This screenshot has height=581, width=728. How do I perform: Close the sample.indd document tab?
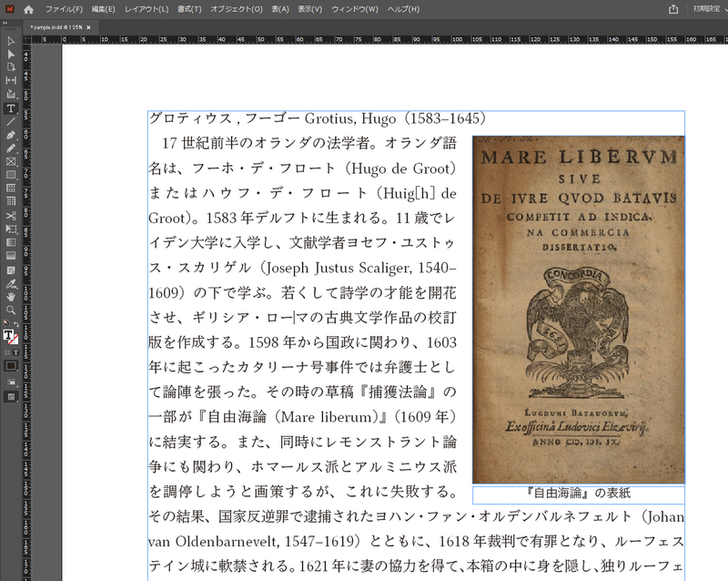point(88,27)
